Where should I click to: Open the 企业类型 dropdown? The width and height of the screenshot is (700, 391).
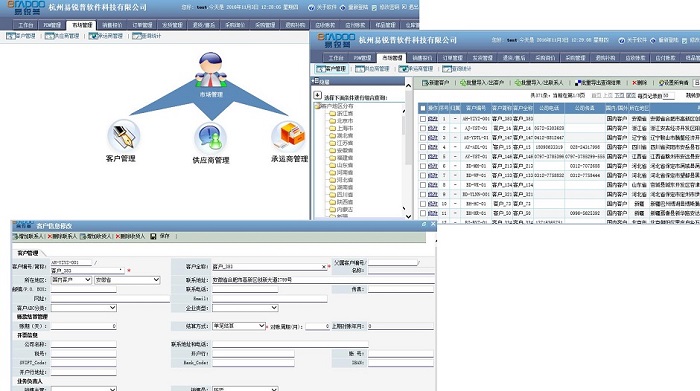(x=245, y=308)
